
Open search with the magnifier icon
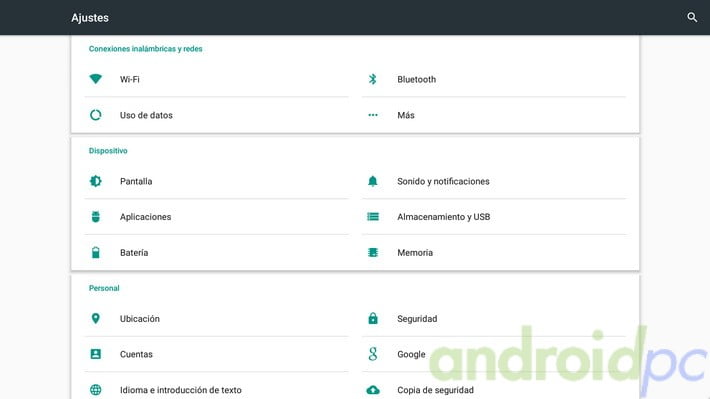[692, 18]
